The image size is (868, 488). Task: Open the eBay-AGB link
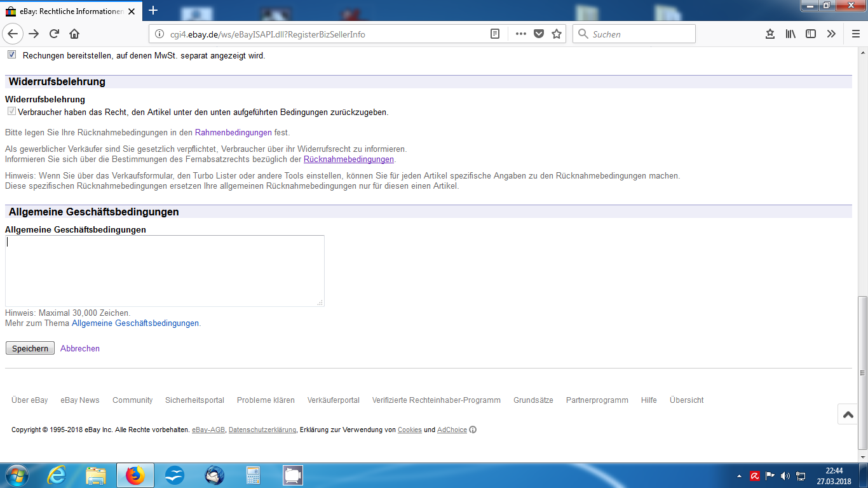click(x=208, y=430)
